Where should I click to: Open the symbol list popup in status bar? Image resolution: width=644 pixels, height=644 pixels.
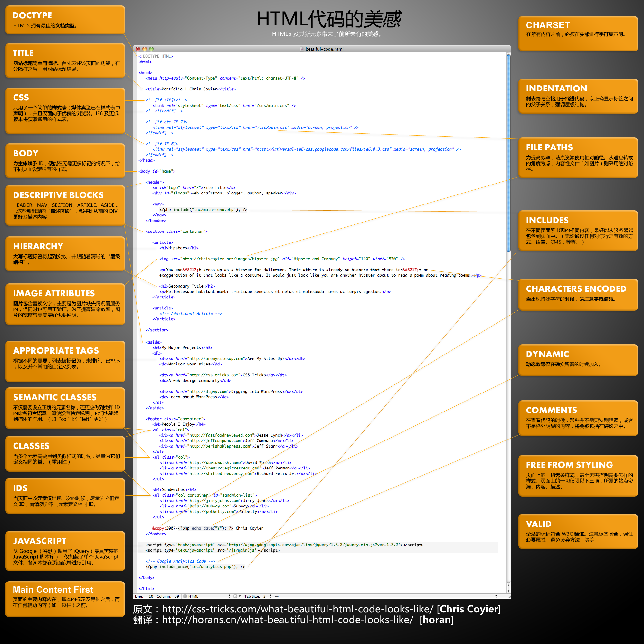point(383,596)
